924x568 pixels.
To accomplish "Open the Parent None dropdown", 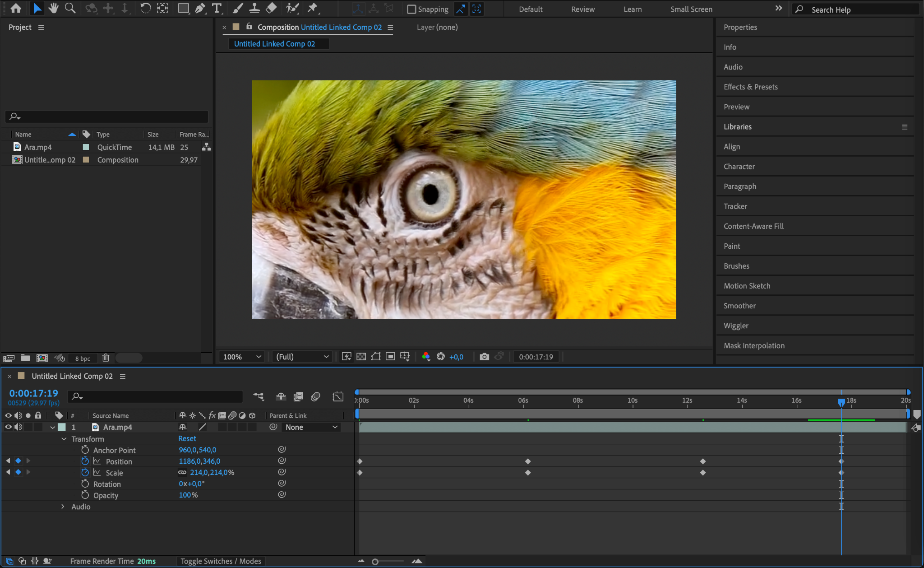I will [311, 427].
